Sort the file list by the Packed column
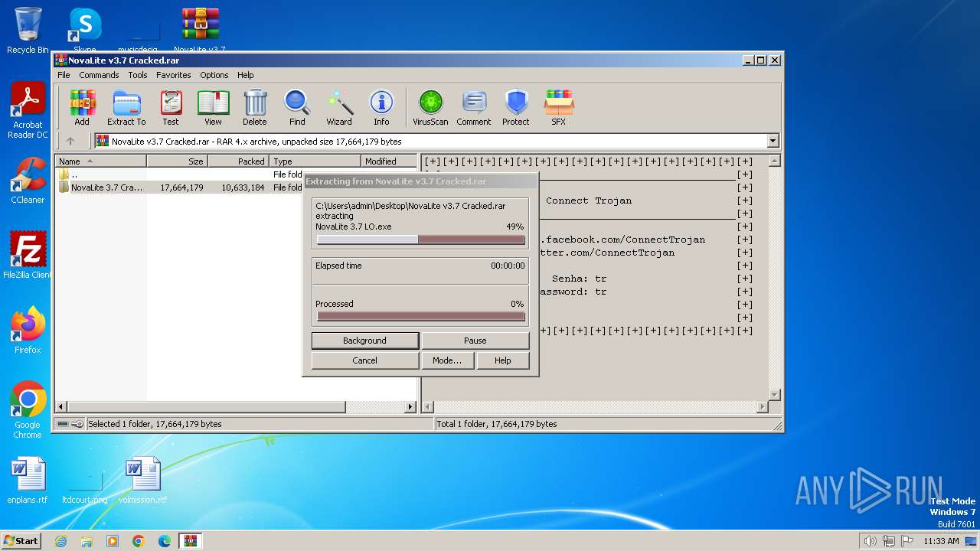 (x=238, y=161)
